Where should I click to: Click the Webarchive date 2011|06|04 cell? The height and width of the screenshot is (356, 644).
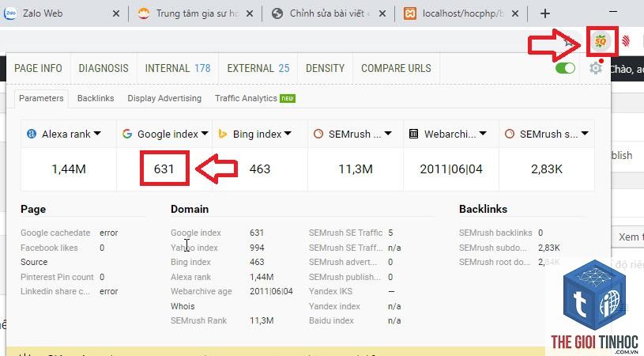[451, 169]
